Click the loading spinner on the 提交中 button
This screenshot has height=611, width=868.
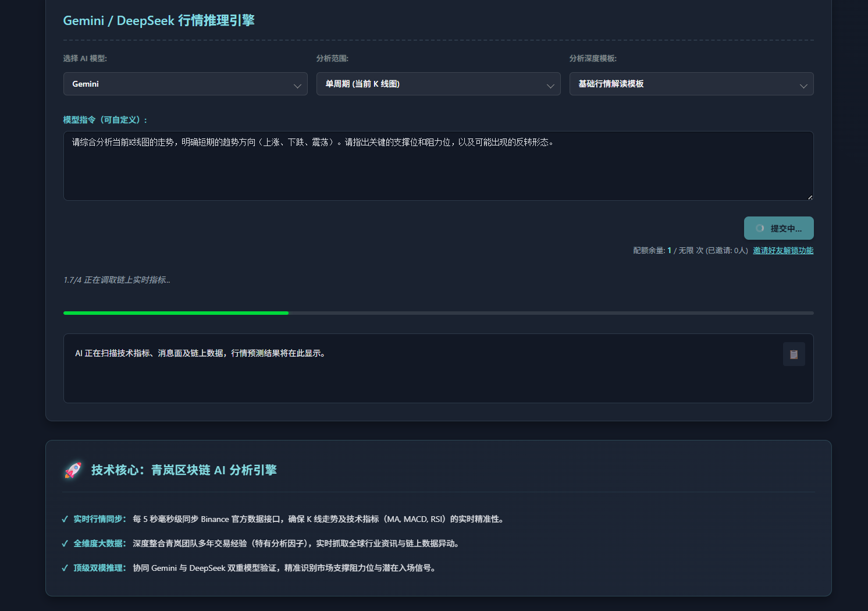pos(760,228)
